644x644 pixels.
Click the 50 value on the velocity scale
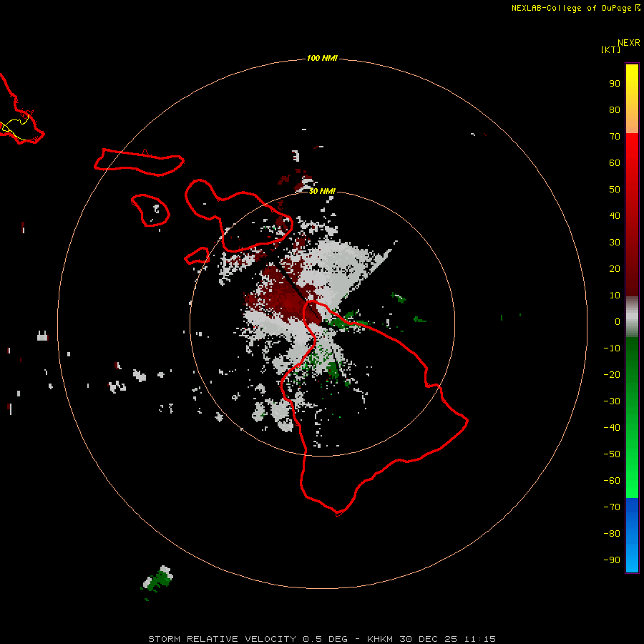615,190
